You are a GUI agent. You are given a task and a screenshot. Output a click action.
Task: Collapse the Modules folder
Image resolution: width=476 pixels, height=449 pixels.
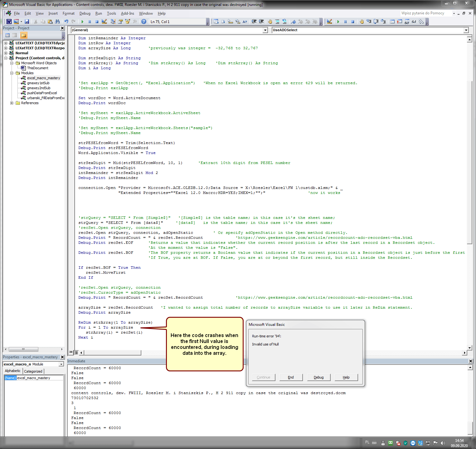12,73
